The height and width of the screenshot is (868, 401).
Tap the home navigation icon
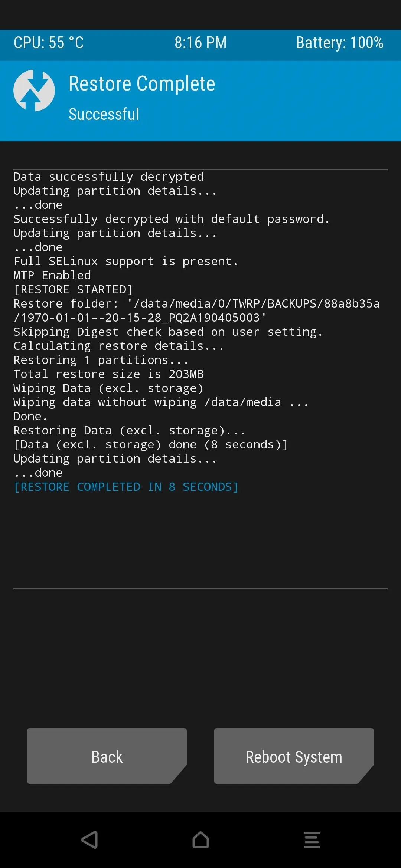(x=200, y=840)
